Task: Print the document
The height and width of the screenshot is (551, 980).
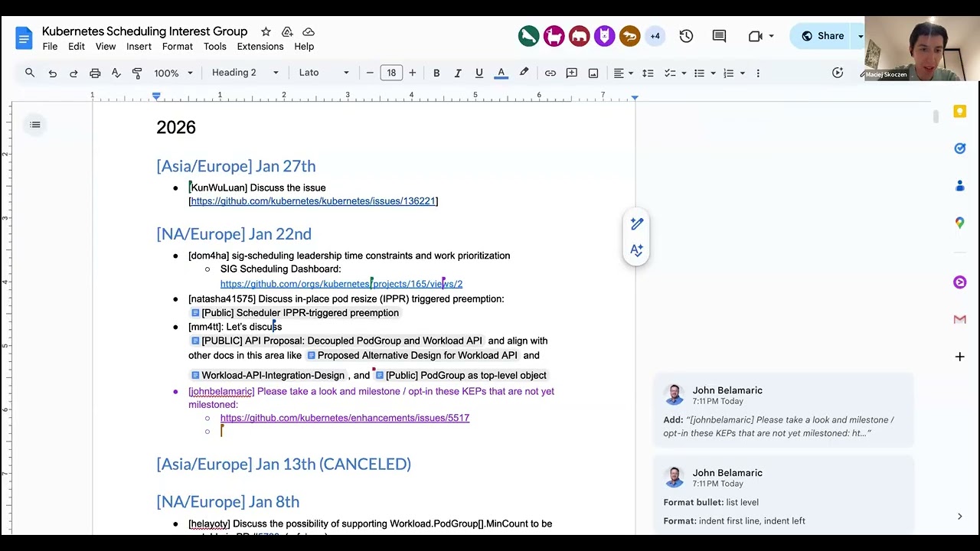Action: coord(95,73)
